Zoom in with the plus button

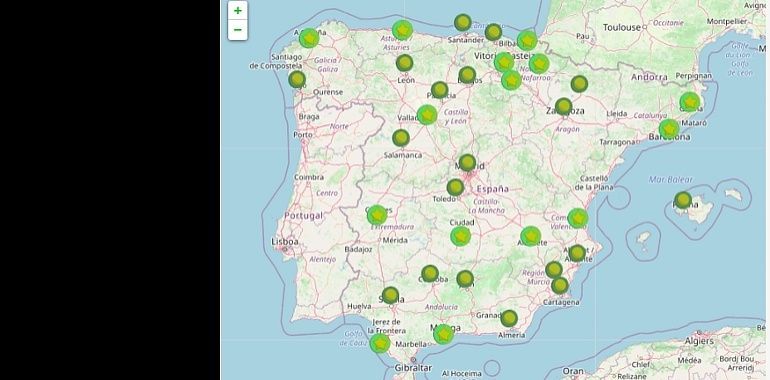coord(238,10)
